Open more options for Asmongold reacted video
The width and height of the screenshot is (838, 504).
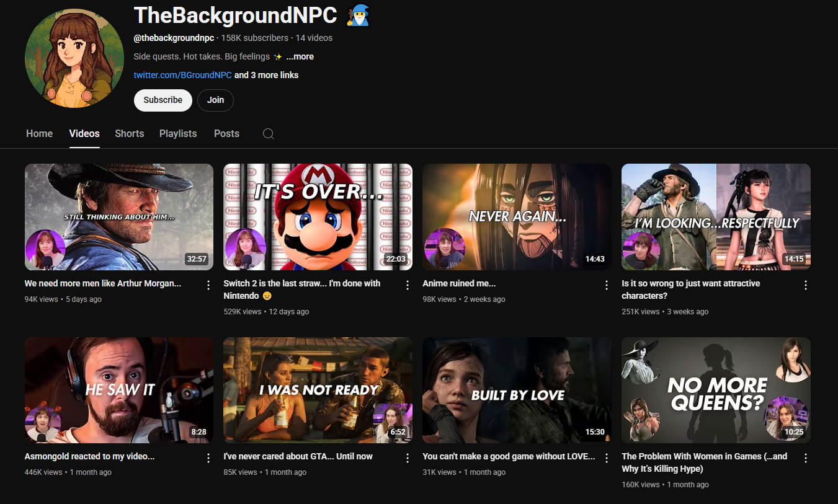coord(208,458)
